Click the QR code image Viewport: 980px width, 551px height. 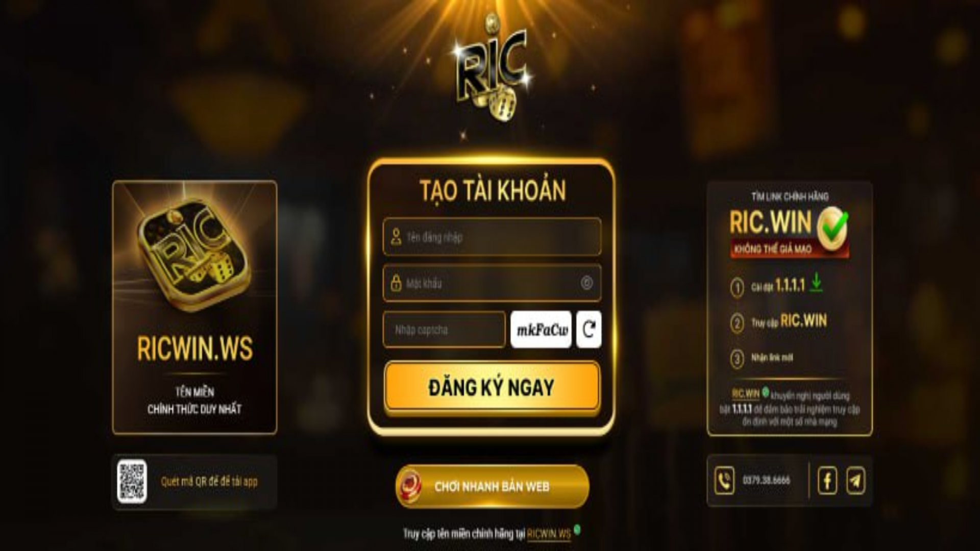(x=132, y=481)
